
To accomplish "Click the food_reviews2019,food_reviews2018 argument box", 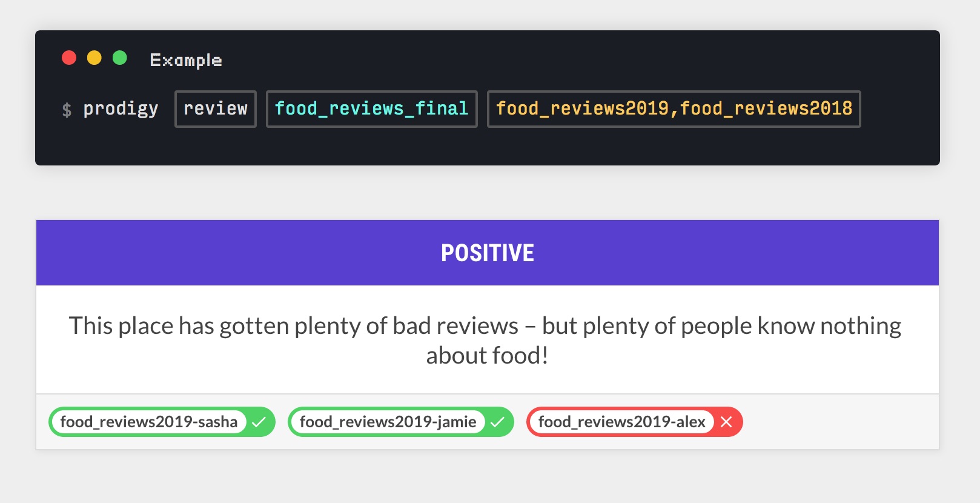I will (x=674, y=109).
